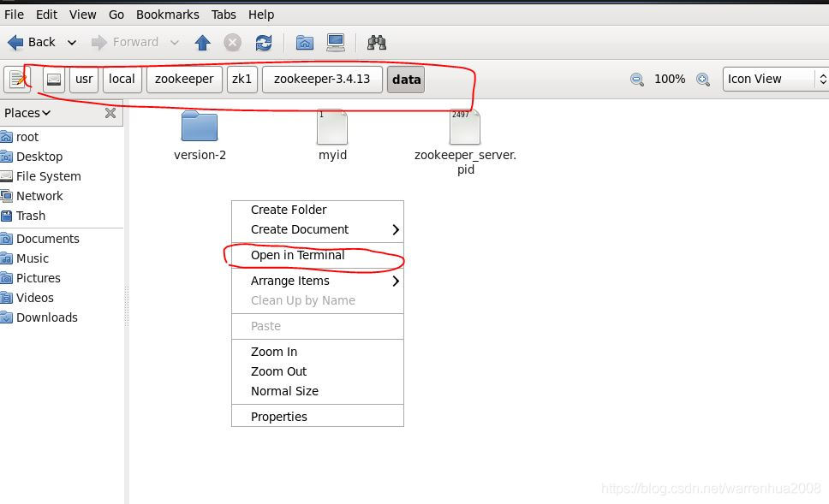Navigate to the local path segment
Image resolution: width=829 pixels, height=504 pixels.
[x=122, y=80]
